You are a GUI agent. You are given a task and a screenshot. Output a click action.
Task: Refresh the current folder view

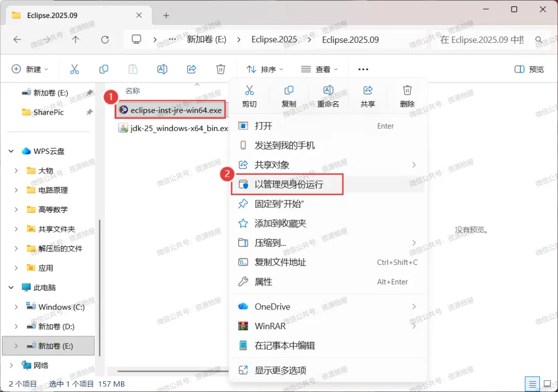tap(104, 39)
